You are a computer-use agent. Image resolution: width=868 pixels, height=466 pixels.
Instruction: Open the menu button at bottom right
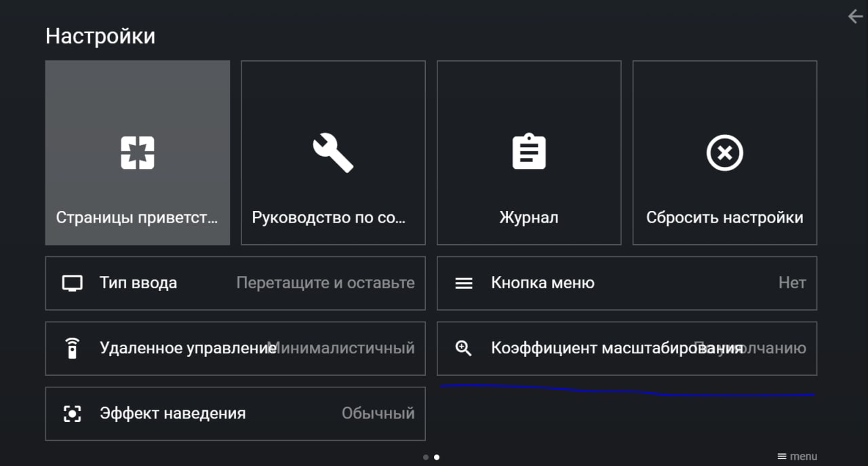[x=797, y=457]
